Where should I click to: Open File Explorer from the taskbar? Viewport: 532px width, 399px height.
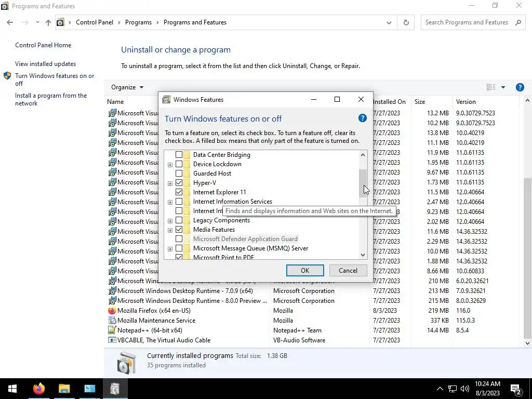(x=64, y=389)
